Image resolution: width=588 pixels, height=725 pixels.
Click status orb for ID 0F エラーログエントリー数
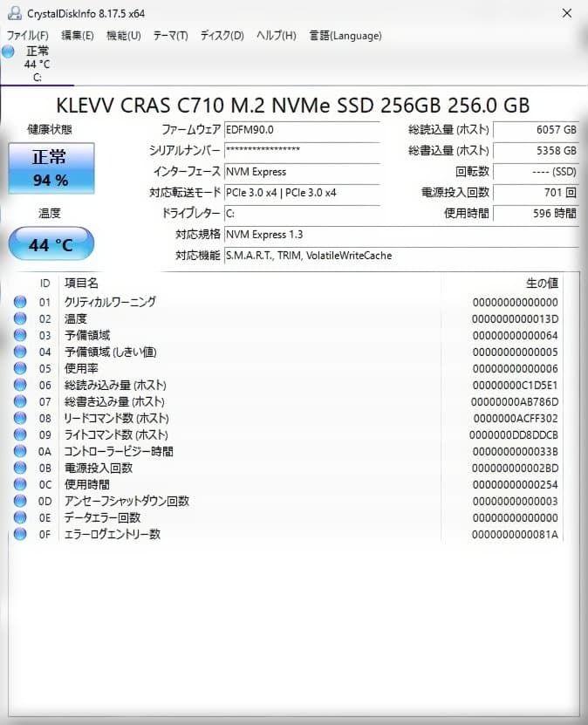coord(20,534)
